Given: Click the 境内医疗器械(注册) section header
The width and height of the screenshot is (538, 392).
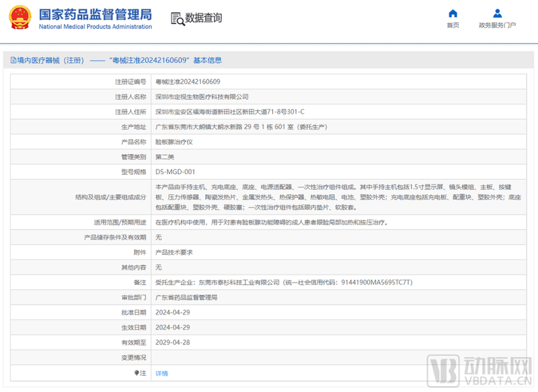Looking at the screenshot, I should coord(47,61).
